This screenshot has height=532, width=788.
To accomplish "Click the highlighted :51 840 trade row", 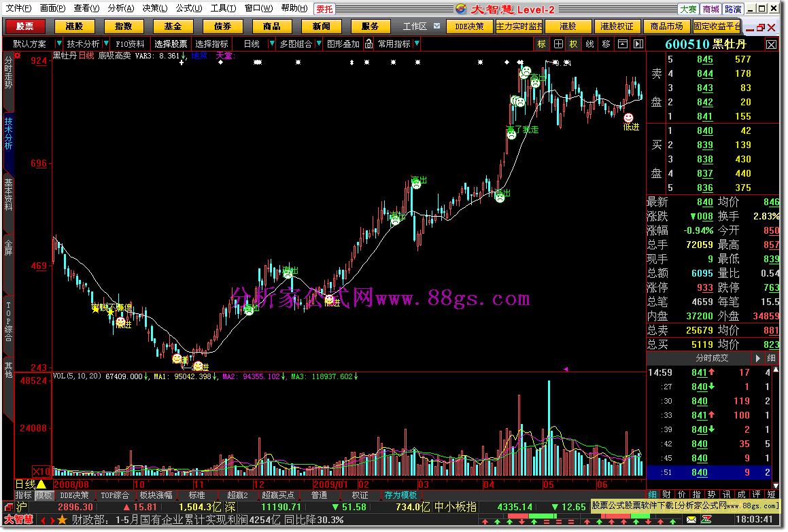I will point(708,472).
